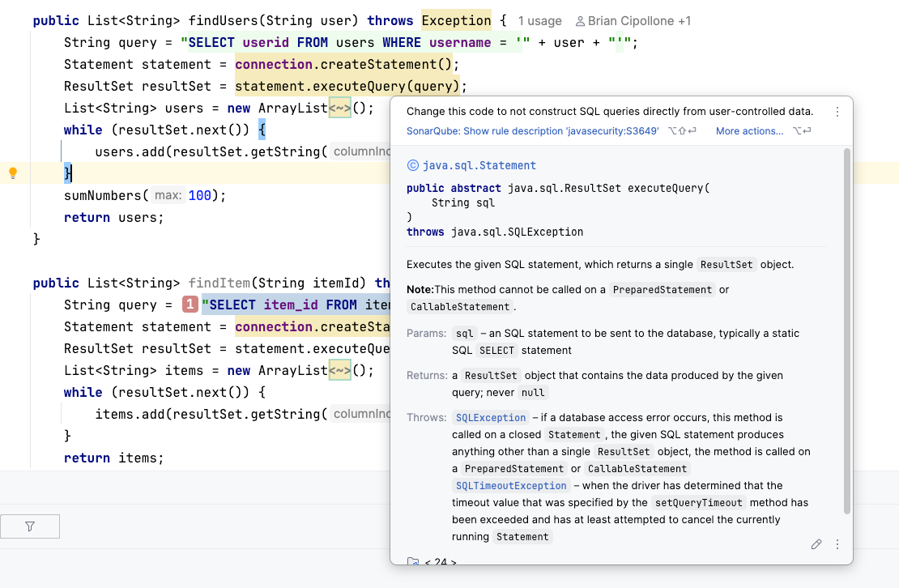Collapse the while block at highlighted opening brace

(262, 130)
